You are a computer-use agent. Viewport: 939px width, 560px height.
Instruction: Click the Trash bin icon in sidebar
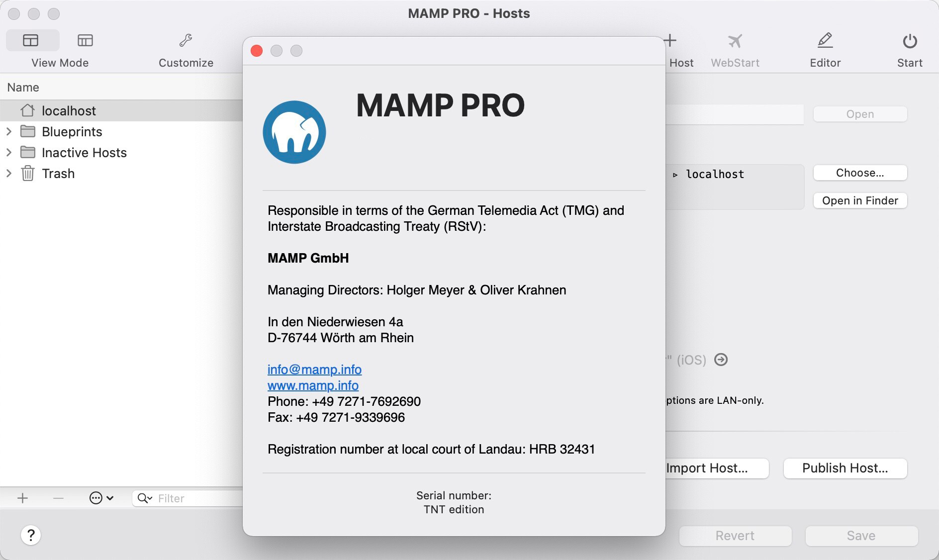pyautogui.click(x=28, y=173)
